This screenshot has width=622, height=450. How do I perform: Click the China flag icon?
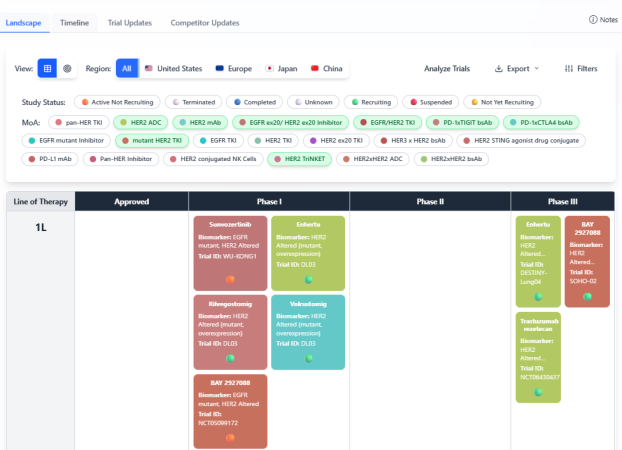315,69
